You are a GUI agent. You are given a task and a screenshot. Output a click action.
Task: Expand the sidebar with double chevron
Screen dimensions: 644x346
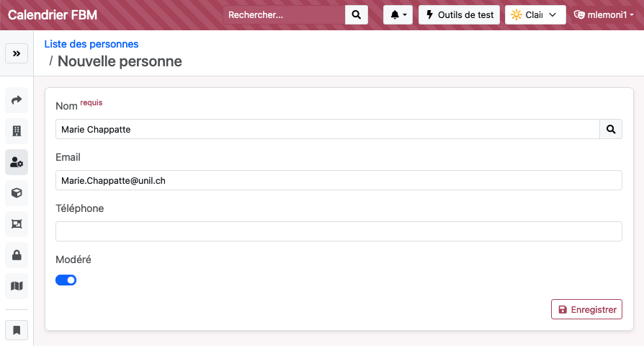click(17, 53)
